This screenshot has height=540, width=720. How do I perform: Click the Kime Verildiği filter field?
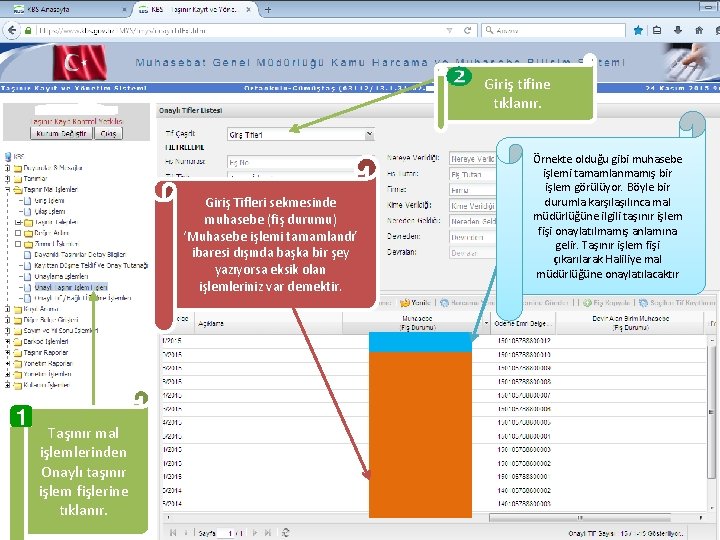click(x=473, y=206)
